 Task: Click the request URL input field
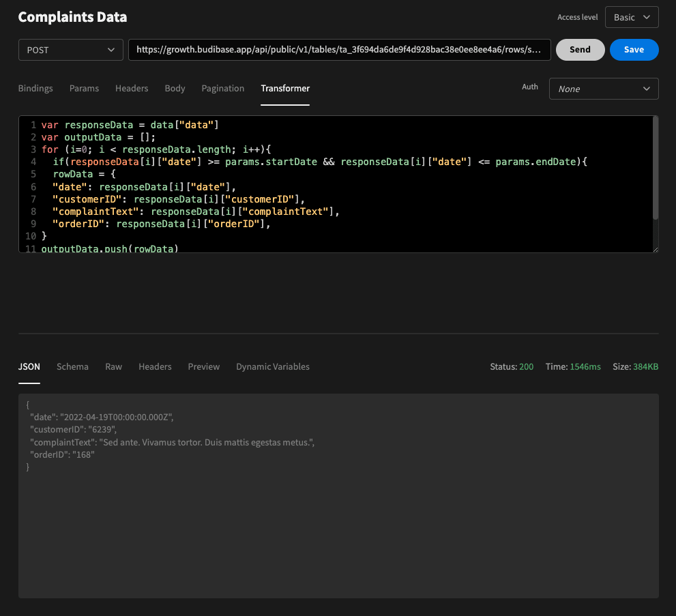tap(339, 50)
